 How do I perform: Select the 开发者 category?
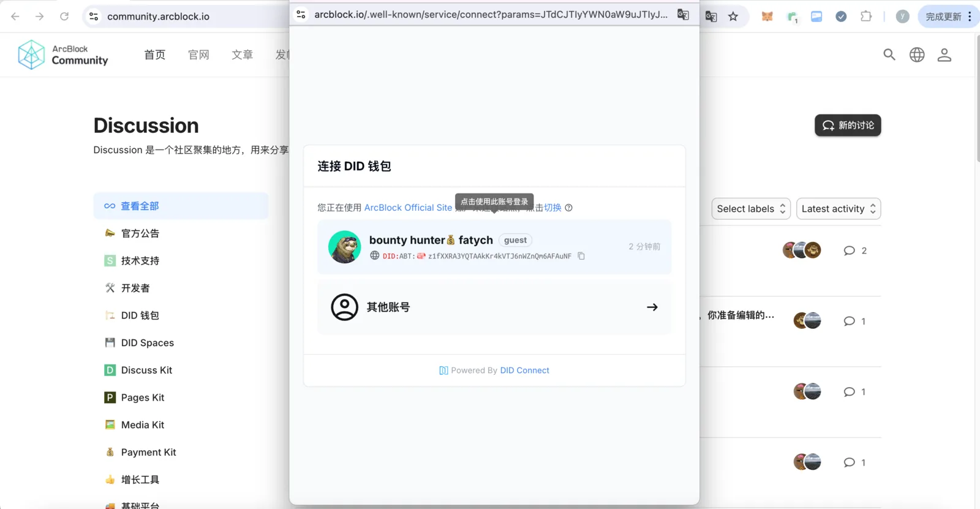click(x=181, y=288)
